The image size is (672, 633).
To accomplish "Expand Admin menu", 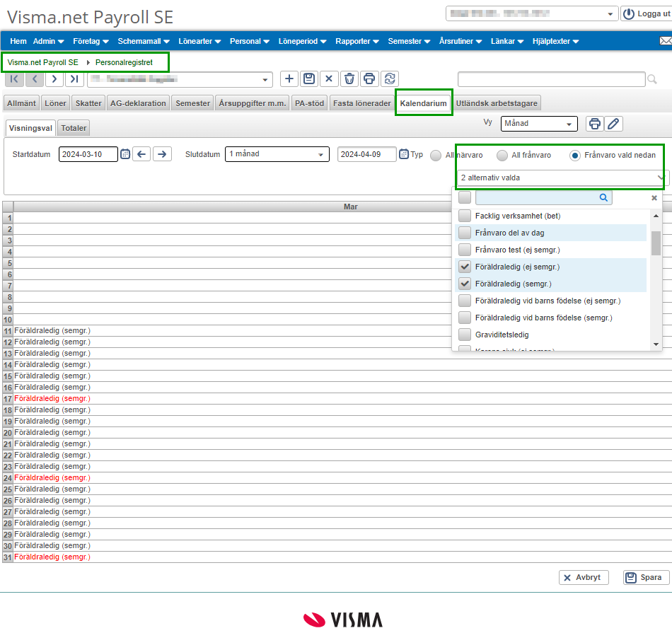I will point(48,41).
